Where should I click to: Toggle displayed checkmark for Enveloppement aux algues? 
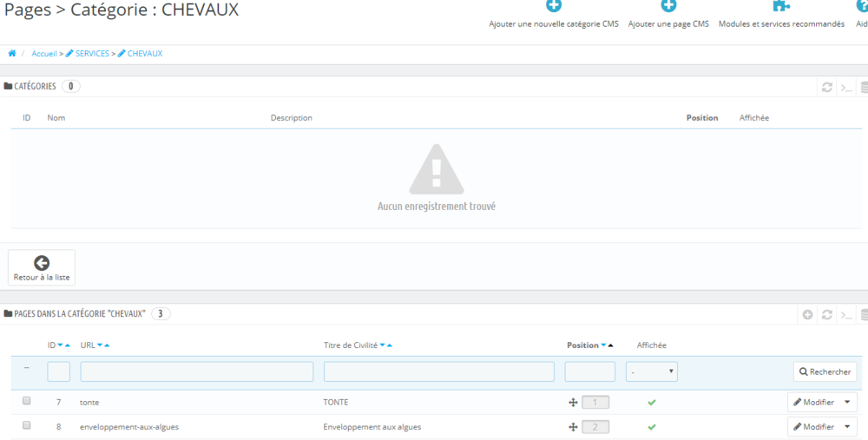point(652,427)
